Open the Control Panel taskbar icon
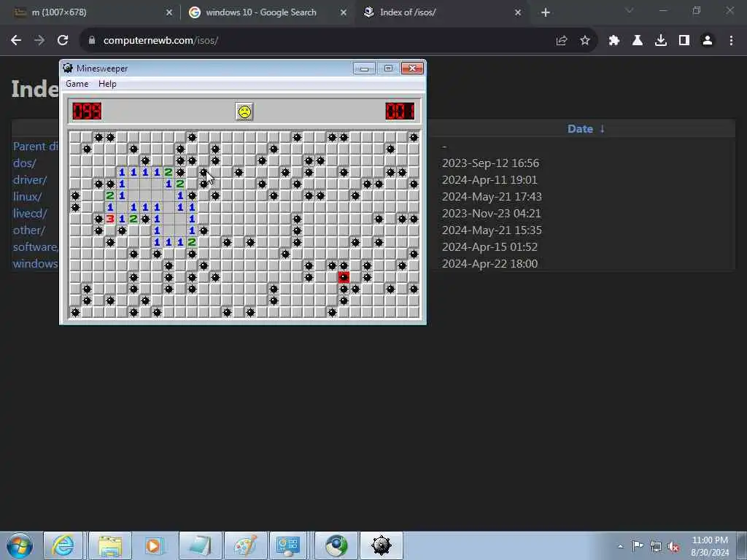The height and width of the screenshot is (560, 747). pos(287,545)
